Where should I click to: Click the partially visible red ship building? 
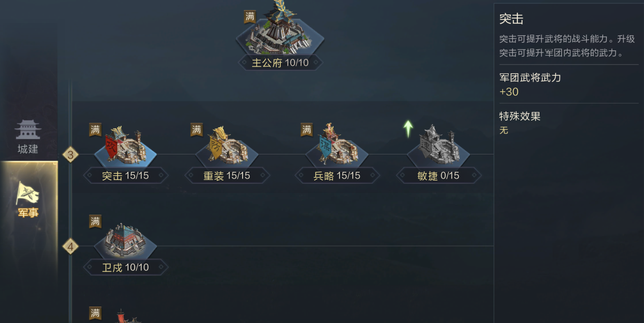click(x=125, y=316)
